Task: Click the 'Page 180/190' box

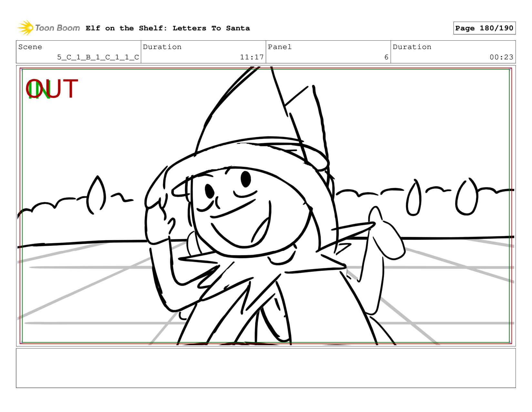Action: coord(484,28)
